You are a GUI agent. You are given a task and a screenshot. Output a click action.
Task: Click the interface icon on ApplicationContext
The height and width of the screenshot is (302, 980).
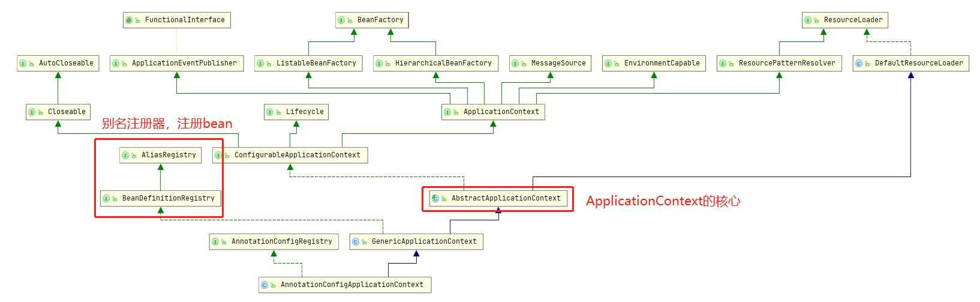coord(447,112)
